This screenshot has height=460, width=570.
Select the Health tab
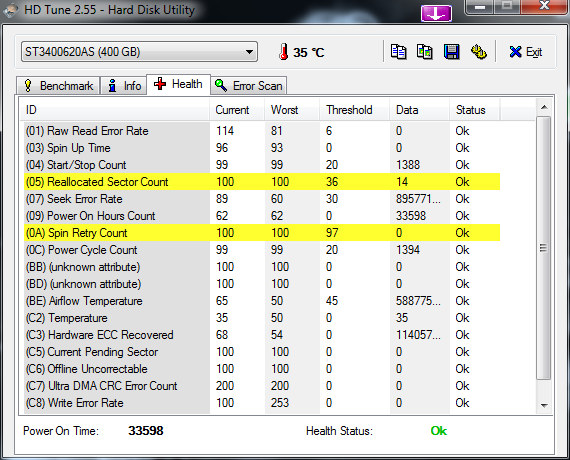[178, 84]
